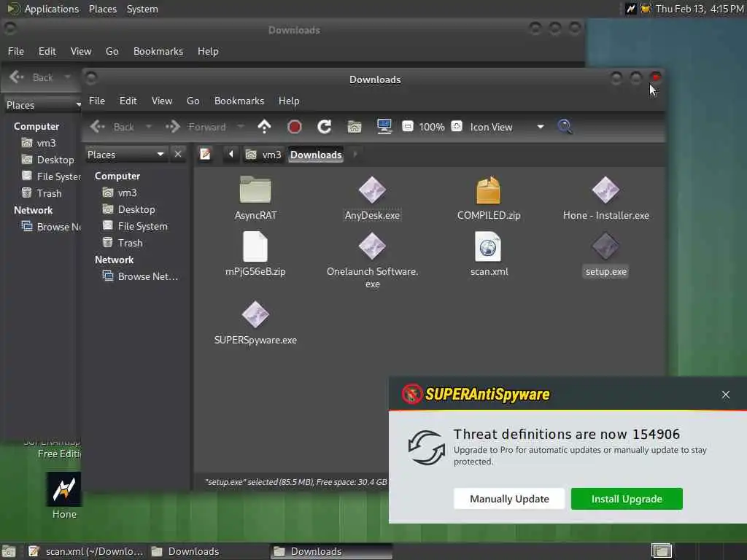Select the setup.exe file
Viewport: 747px width, 560px height.
click(x=605, y=254)
